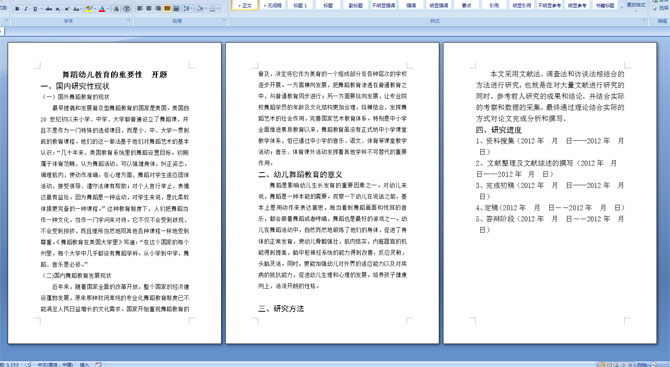Apply bold formatting with the B icon

(17, 9)
